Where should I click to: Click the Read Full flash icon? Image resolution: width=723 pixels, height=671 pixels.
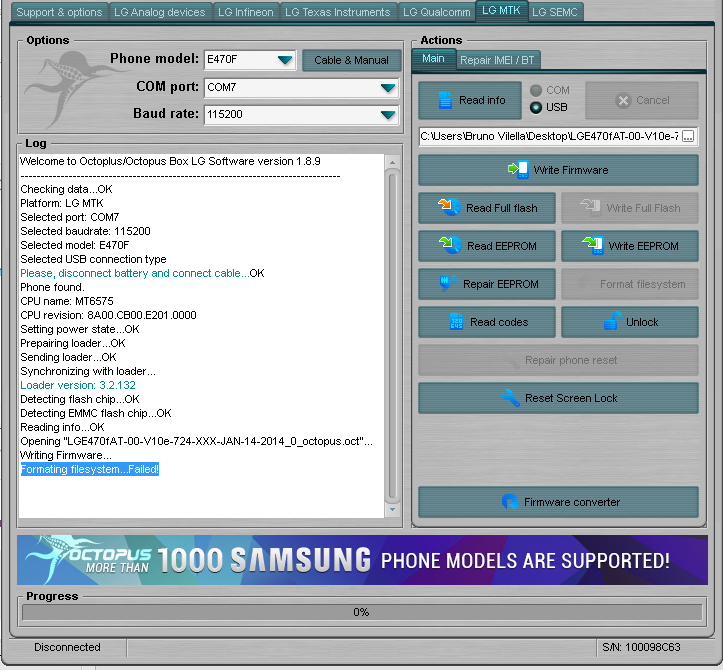click(x=449, y=207)
